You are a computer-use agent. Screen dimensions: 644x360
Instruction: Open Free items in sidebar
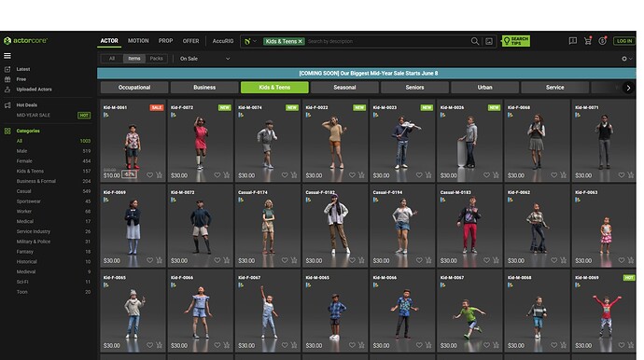click(x=21, y=79)
